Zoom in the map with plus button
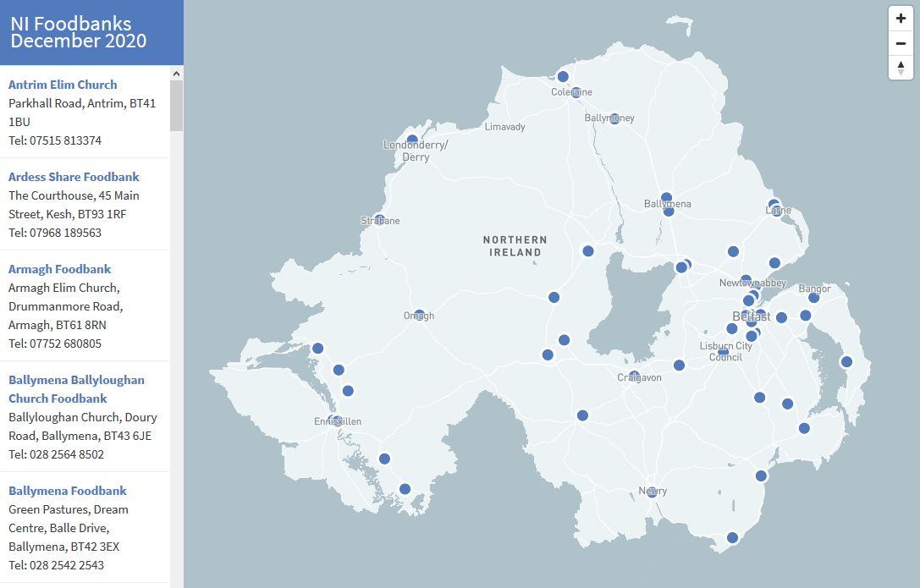This screenshot has width=920, height=588. [901, 18]
